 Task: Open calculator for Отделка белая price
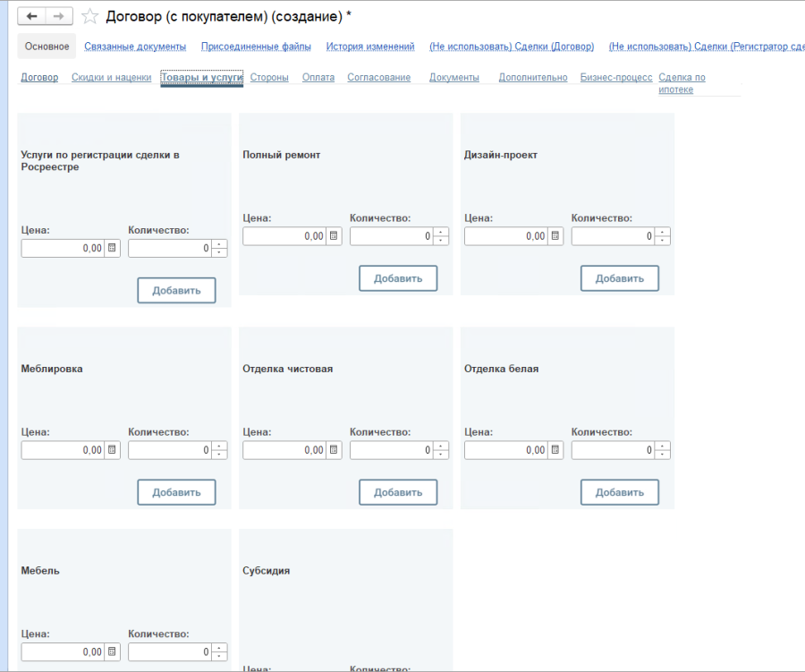[x=555, y=450]
